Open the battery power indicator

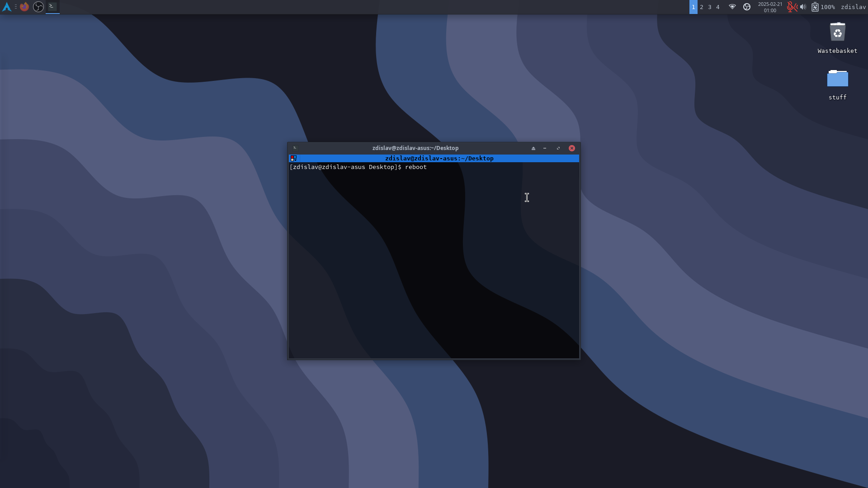tap(815, 7)
